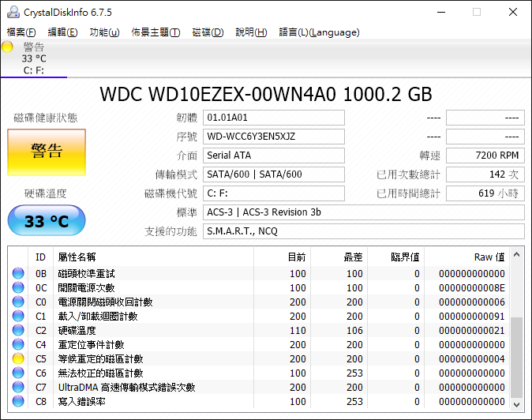Open the 功能(u) menu
Image resolution: width=532 pixels, height=420 pixels.
(104, 32)
